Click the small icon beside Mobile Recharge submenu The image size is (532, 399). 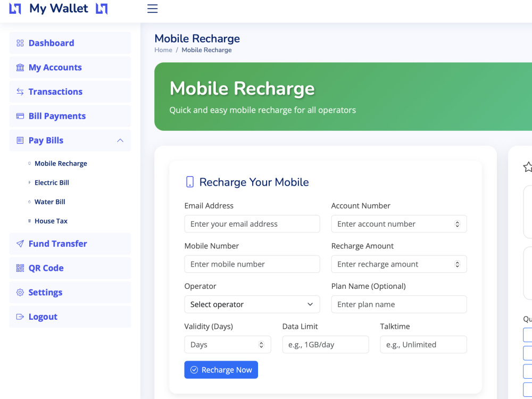click(29, 163)
